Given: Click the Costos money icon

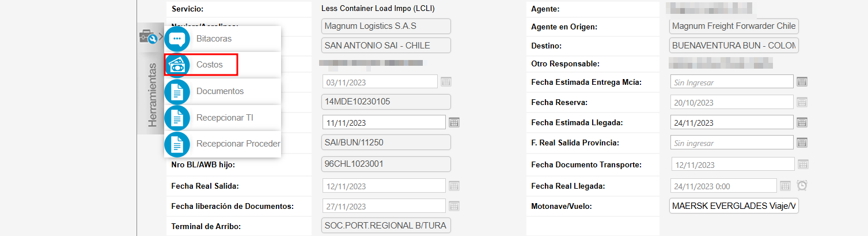Looking at the screenshot, I should [x=177, y=65].
